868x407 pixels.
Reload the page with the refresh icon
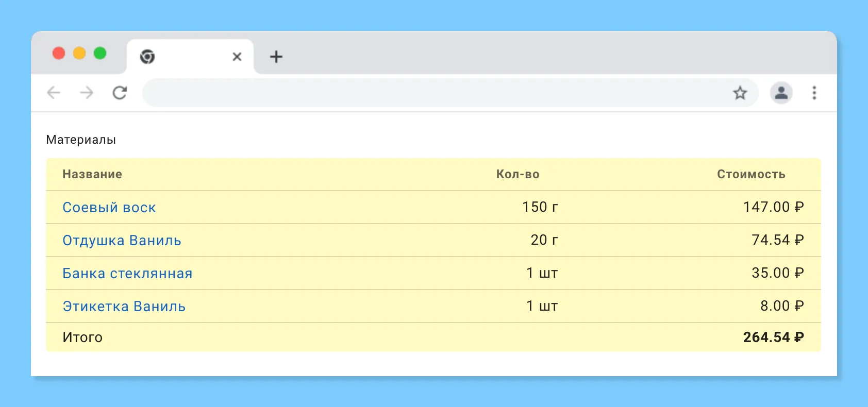tap(120, 93)
